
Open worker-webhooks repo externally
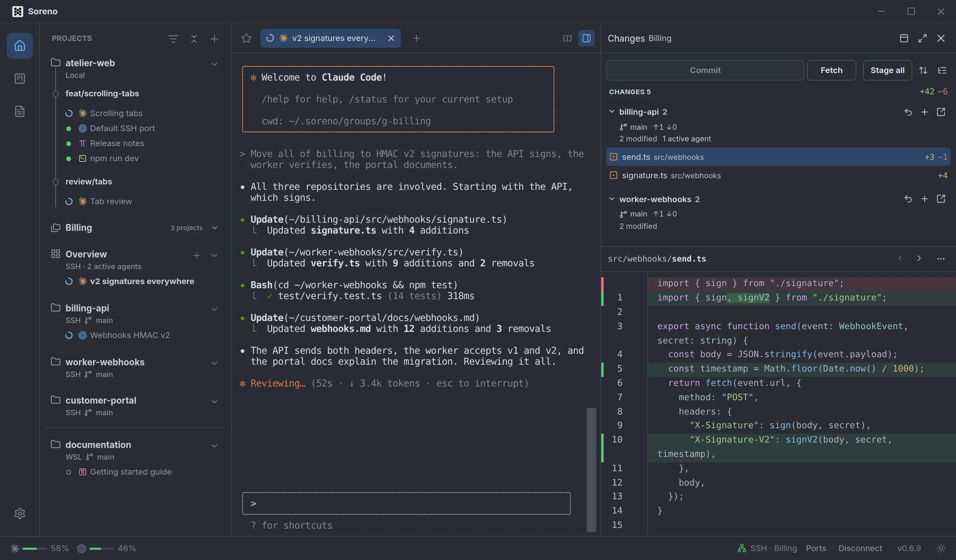[x=941, y=199]
